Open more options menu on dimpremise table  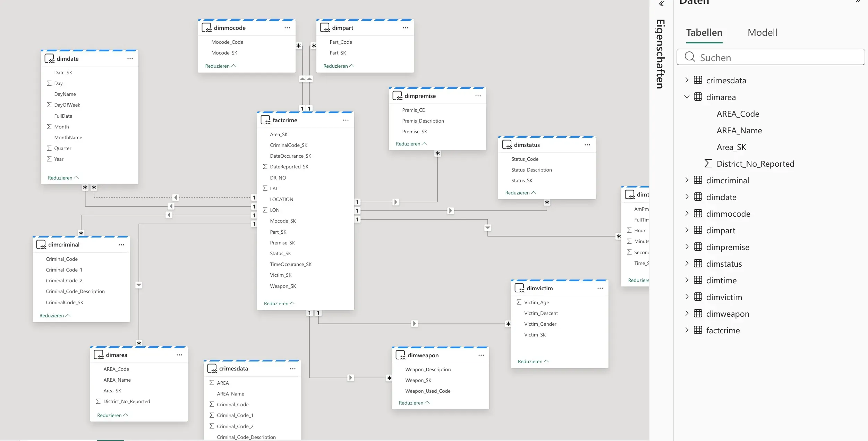point(478,95)
